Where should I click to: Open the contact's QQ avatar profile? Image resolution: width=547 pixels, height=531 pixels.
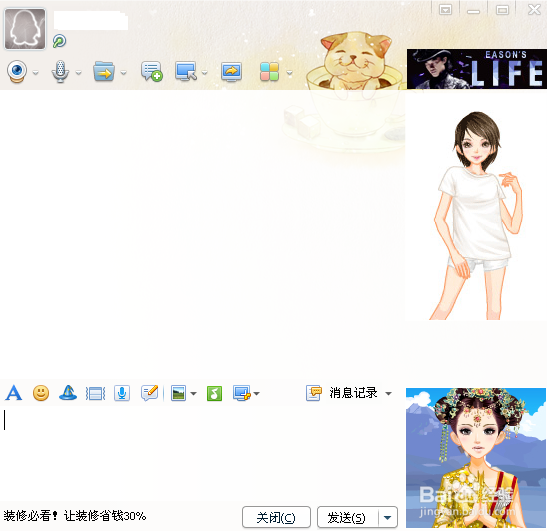point(25,29)
